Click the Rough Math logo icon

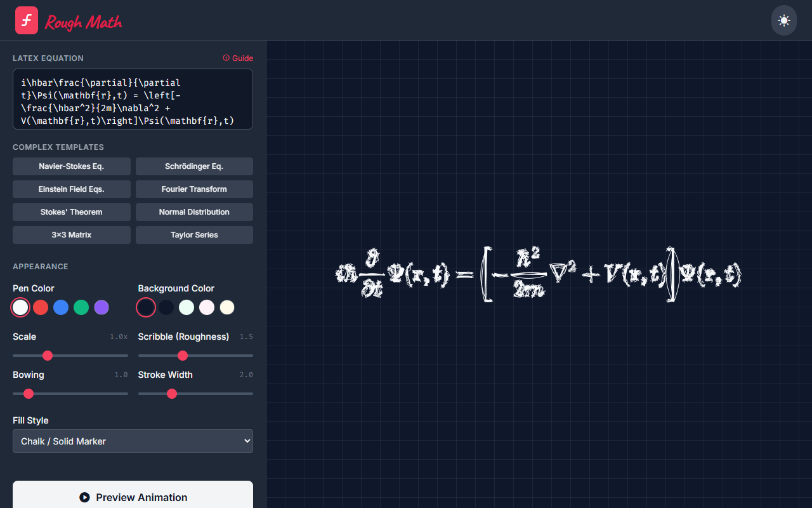pyautogui.click(x=26, y=20)
